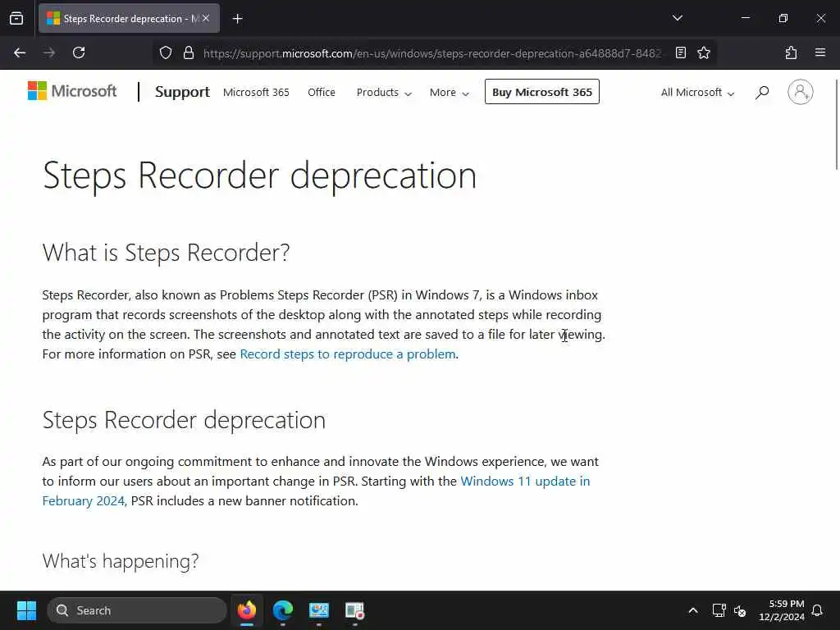Image resolution: width=840 pixels, height=630 pixels.
Task: Focus the URL address bar
Action: coord(431,53)
